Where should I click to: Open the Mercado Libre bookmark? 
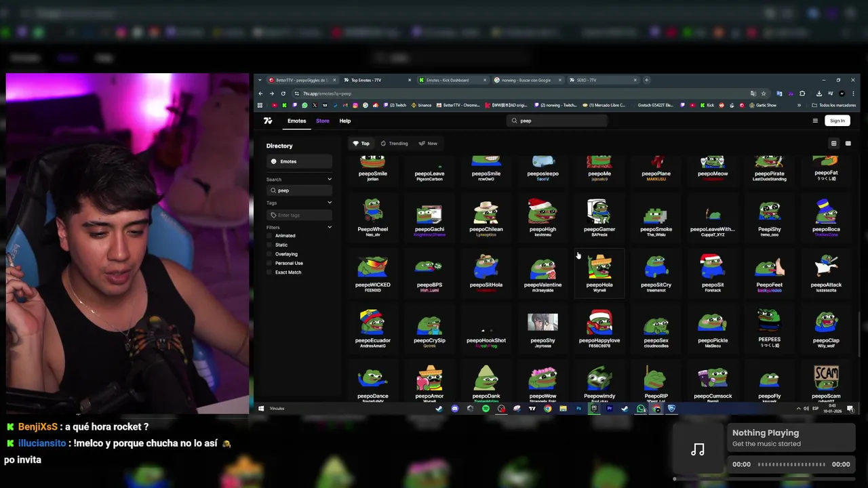coord(605,105)
